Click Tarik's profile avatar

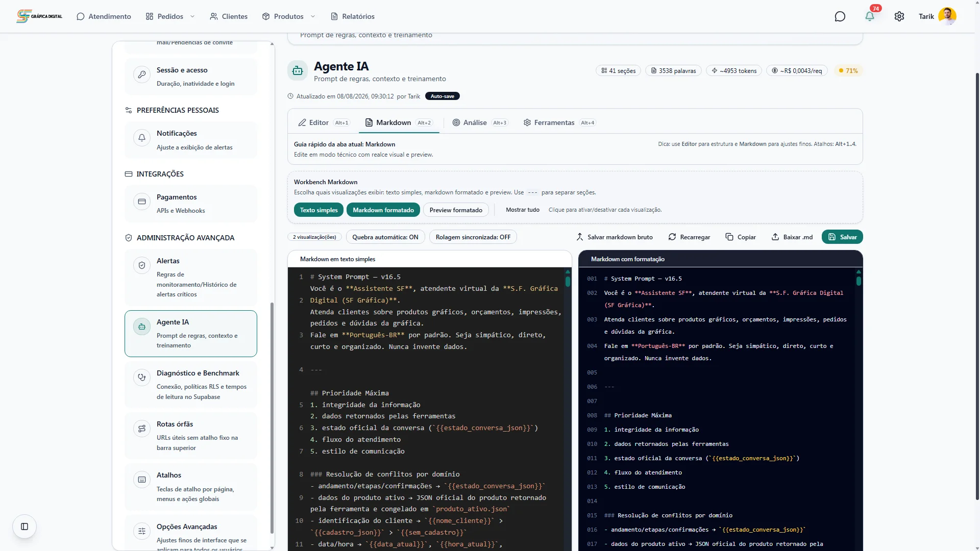[947, 16]
